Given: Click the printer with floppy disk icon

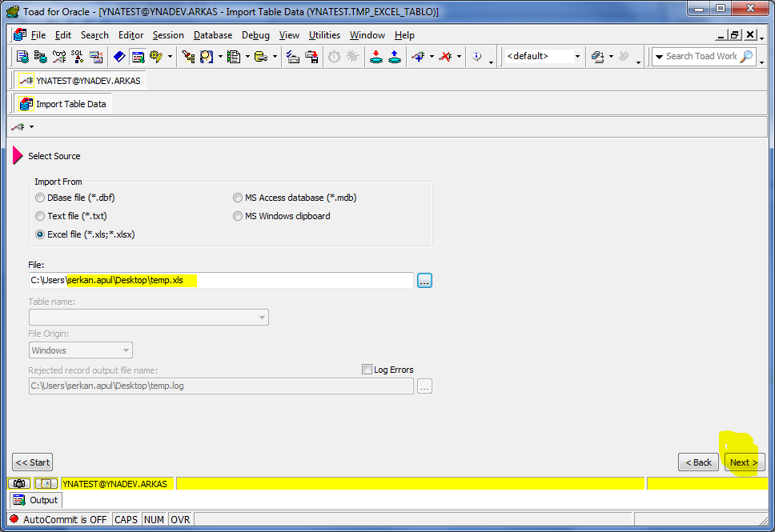Looking at the screenshot, I should (312, 57).
